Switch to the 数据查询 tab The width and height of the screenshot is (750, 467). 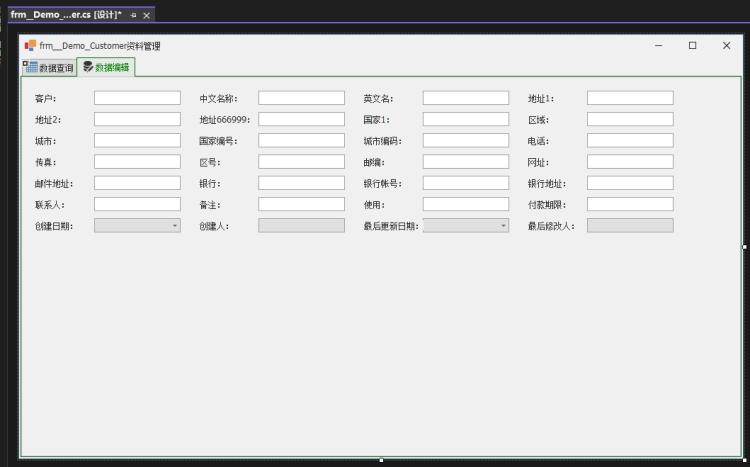point(49,67)
